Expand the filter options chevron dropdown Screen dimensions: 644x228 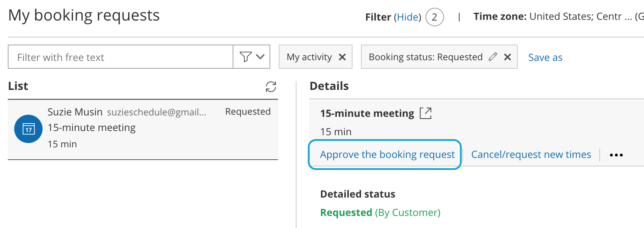[x=260, y=57]
